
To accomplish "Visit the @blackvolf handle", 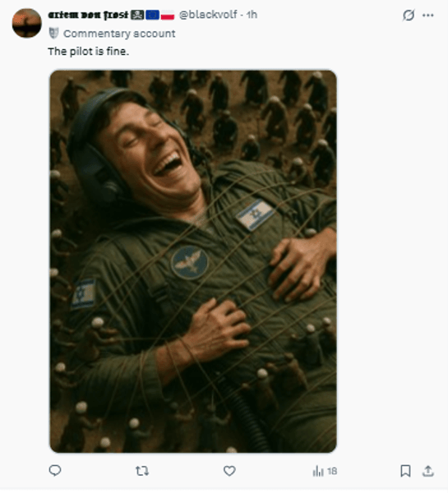I will point(208,15).
